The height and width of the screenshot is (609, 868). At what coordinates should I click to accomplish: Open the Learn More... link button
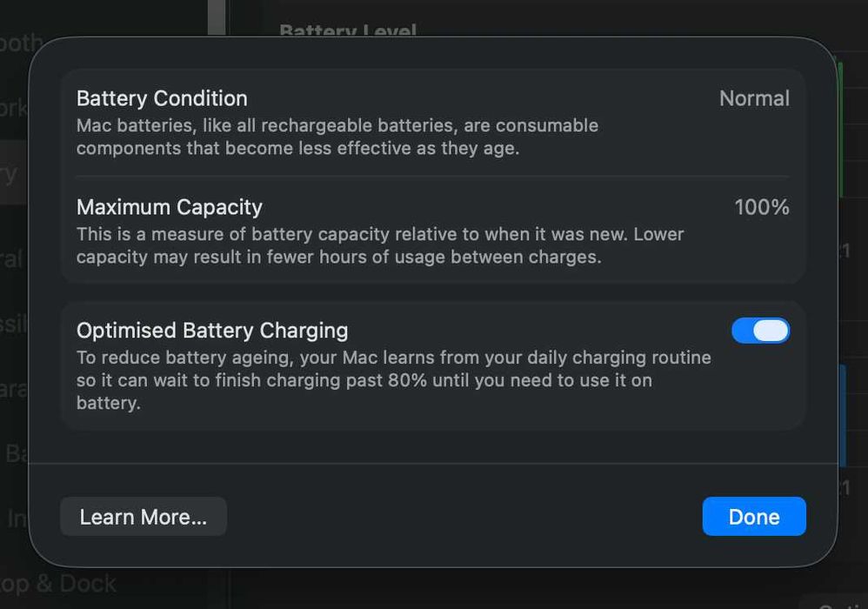click(x=144, y=517)
